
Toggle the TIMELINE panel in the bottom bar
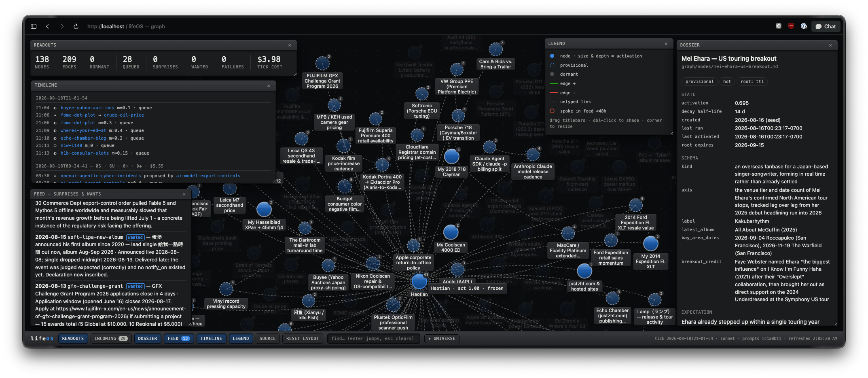click(x=211, y=338)
